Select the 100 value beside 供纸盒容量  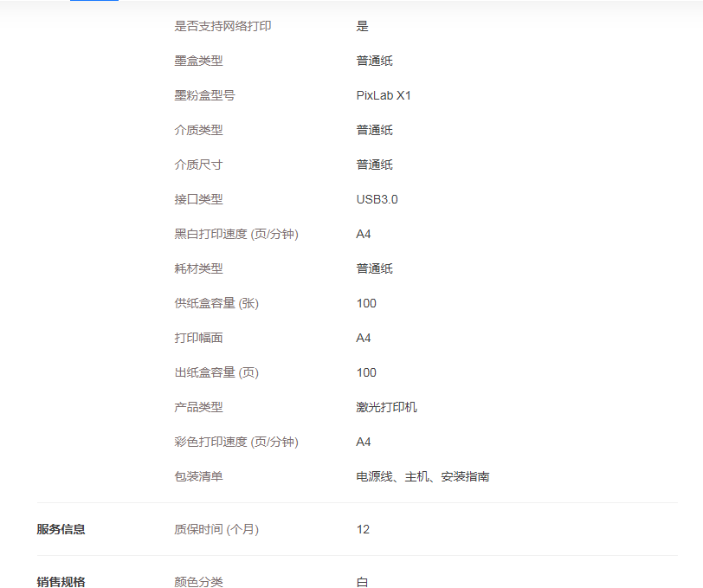point(366,303)
